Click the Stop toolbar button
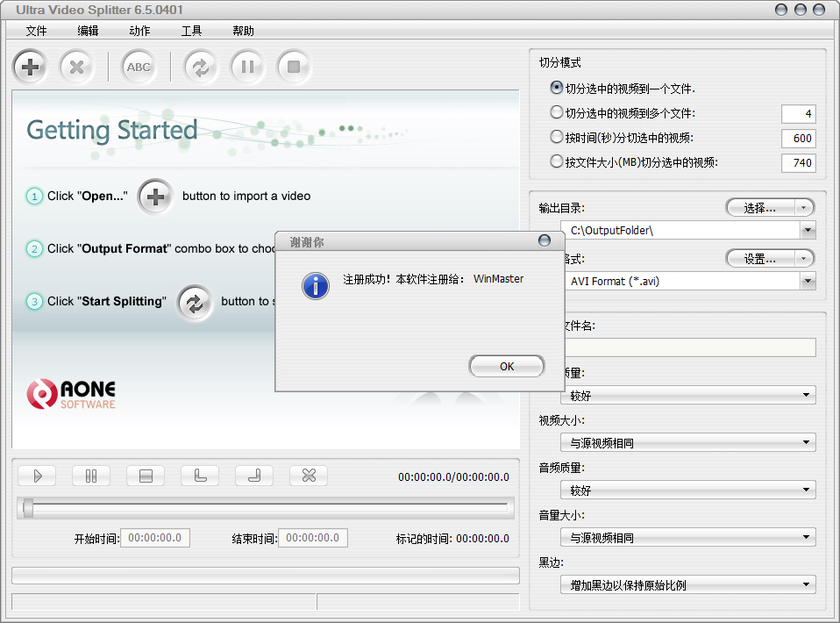 [294, 67]
